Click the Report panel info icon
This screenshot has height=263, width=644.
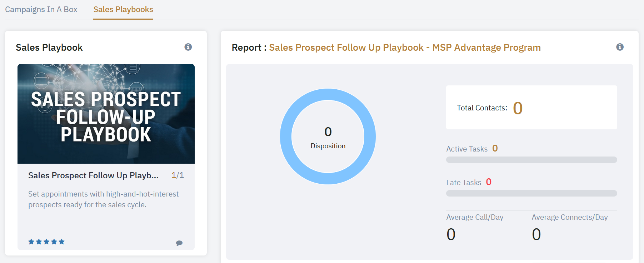(620, 47)
